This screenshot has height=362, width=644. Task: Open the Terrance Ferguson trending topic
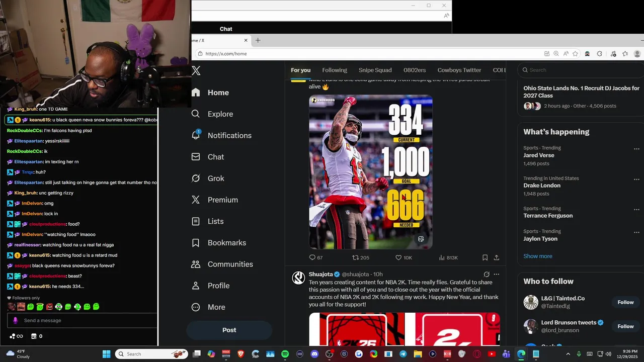(548, 216)
